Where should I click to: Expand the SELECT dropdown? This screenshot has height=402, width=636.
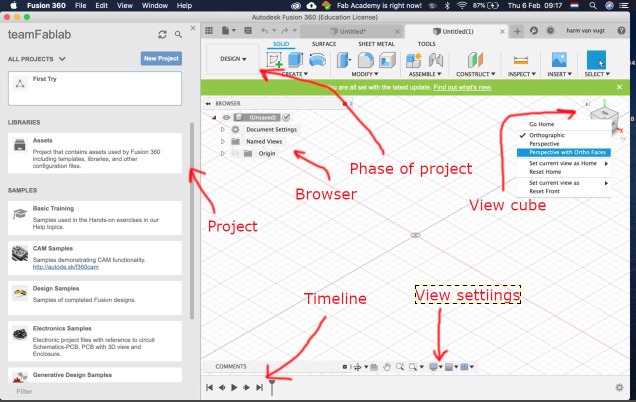click(x=597, y=74)
